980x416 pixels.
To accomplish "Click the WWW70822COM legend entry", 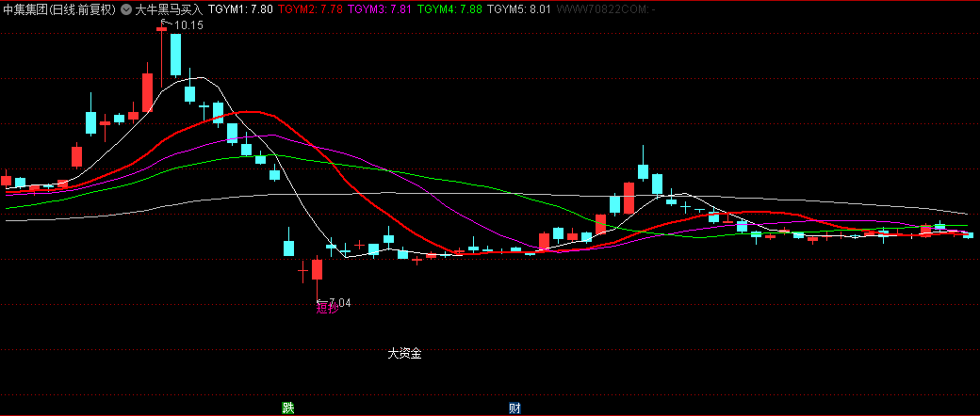I will pyautogui.click(x=605, y=10).
